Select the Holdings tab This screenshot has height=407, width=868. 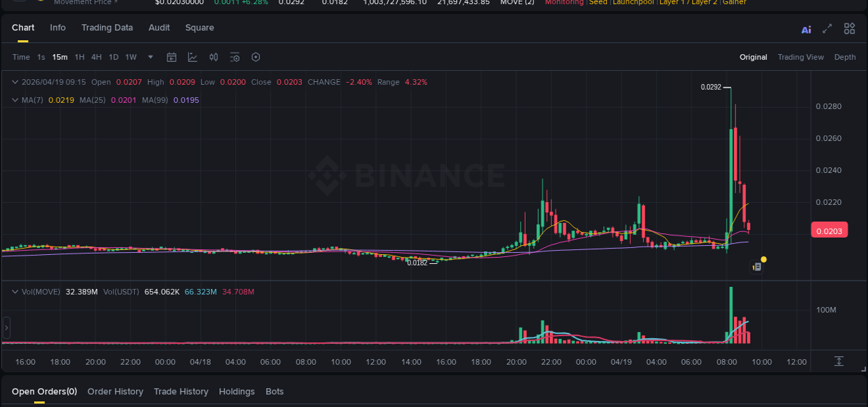coord(237,391)
